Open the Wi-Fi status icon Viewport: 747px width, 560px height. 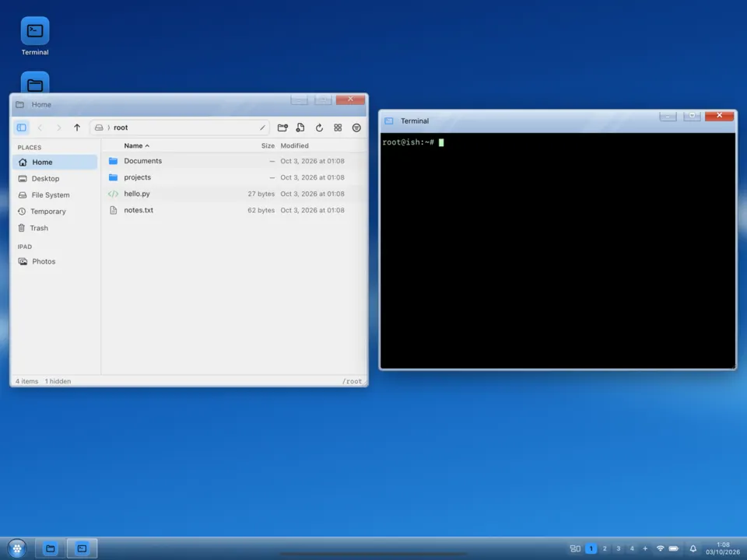coord(661,548)
